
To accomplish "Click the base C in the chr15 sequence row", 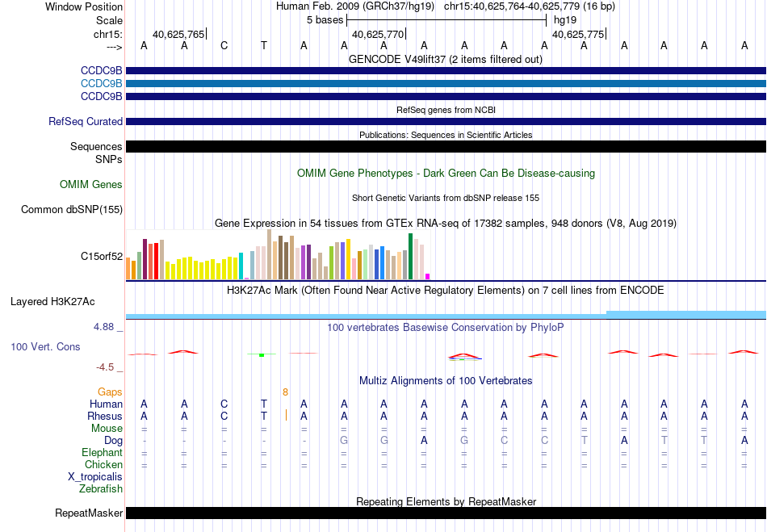I will (x=224, y=46).
